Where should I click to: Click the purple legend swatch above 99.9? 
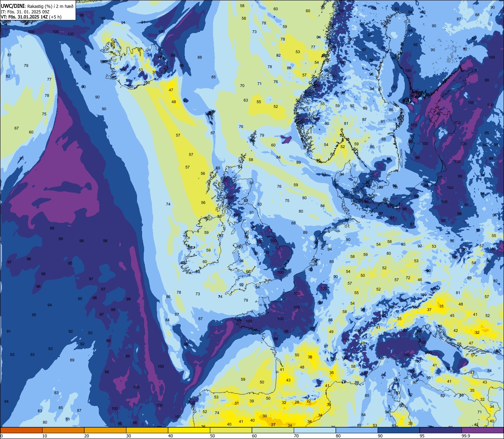tap(482, 430)
